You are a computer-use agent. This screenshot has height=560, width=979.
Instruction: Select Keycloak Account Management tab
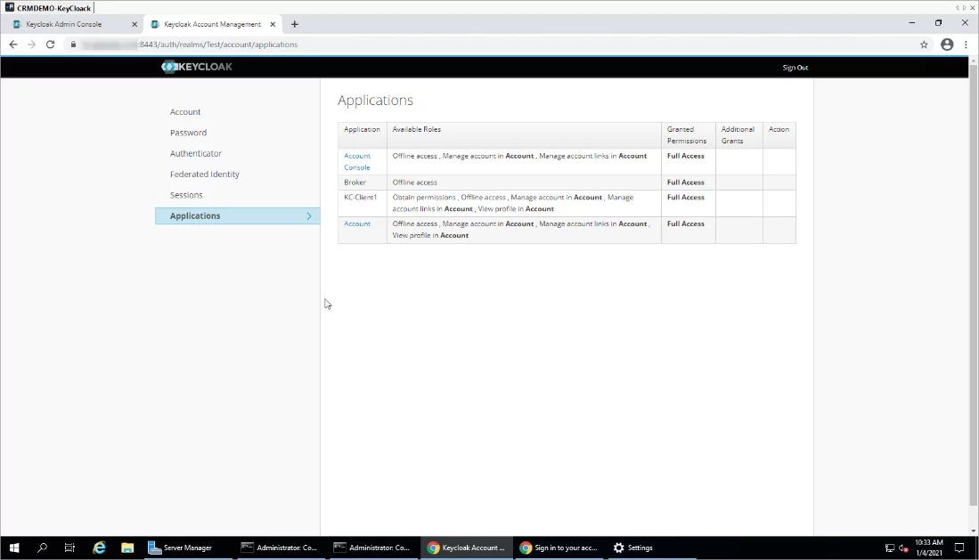point(212,24)
